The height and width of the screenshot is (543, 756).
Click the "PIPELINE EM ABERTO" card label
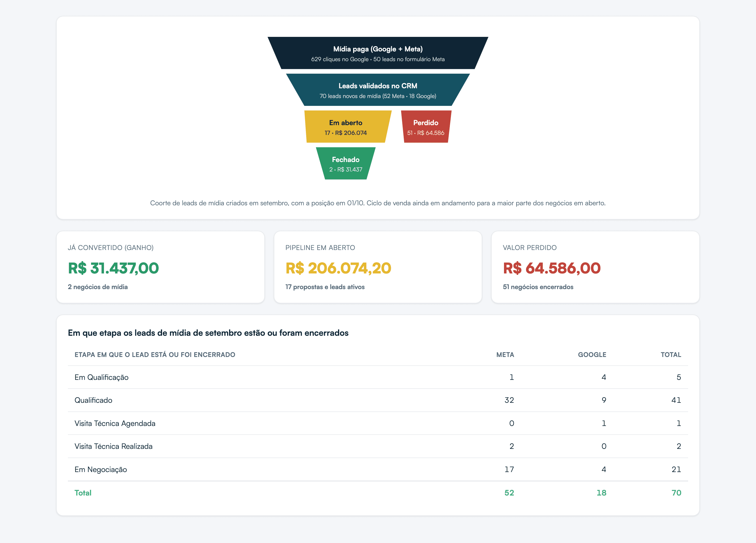[320, 248]
